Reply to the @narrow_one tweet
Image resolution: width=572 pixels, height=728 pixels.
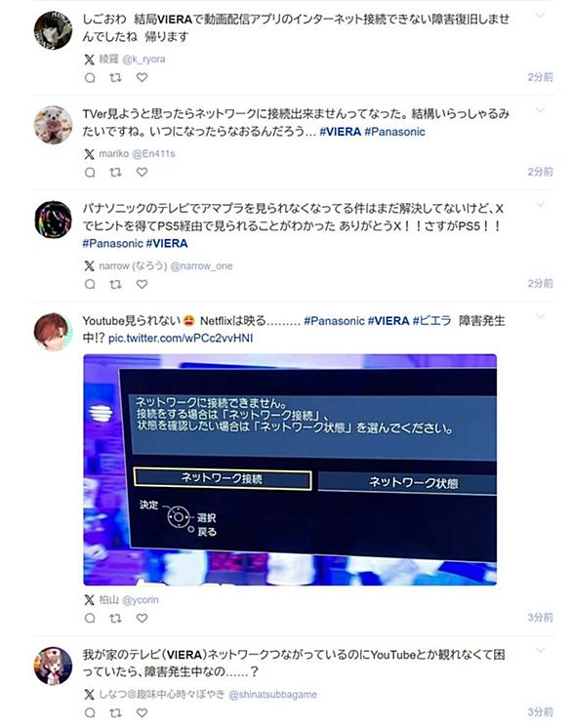pyautogui.click(x=90, y=284)
